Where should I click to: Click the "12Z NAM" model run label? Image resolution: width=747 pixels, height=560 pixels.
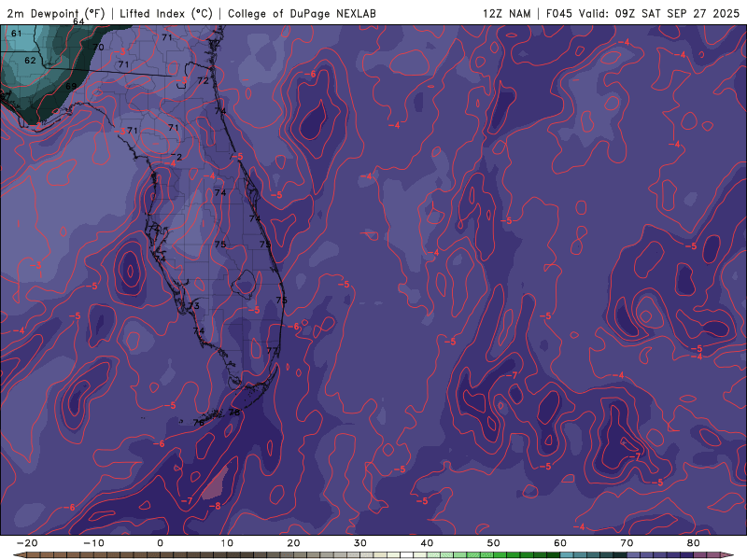(506, 13)
